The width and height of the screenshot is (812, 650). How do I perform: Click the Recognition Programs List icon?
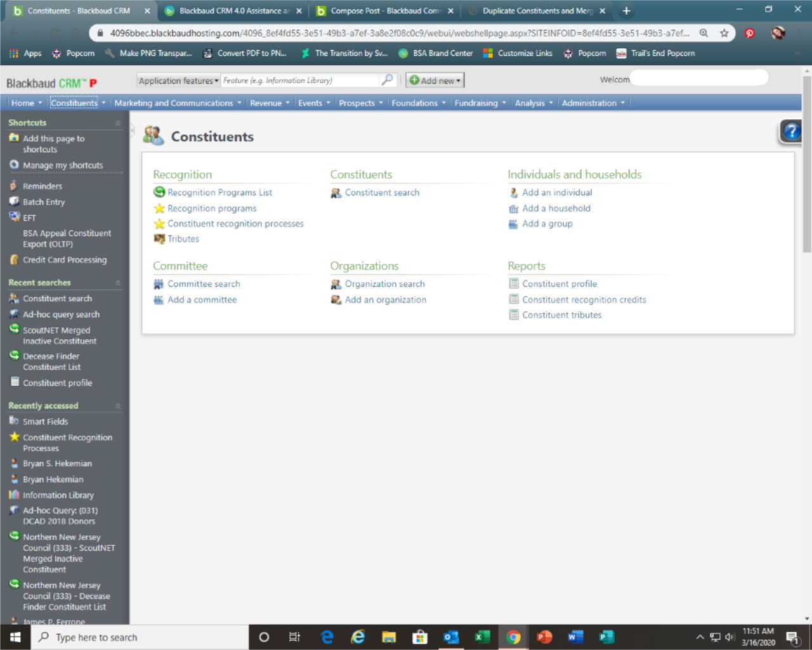[159, 192]
